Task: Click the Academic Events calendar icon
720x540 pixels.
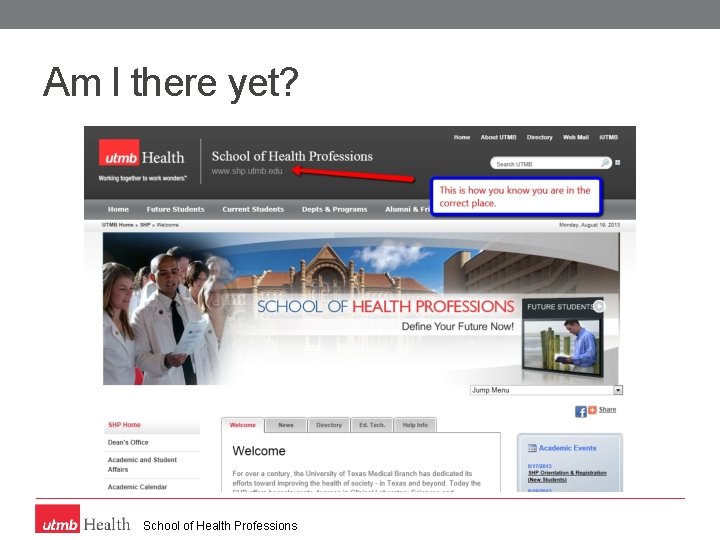Action: coord(532,448)
